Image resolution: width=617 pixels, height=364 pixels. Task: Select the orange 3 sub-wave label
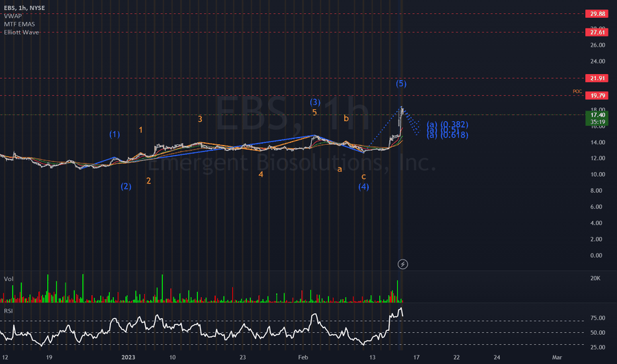point(200,119)
